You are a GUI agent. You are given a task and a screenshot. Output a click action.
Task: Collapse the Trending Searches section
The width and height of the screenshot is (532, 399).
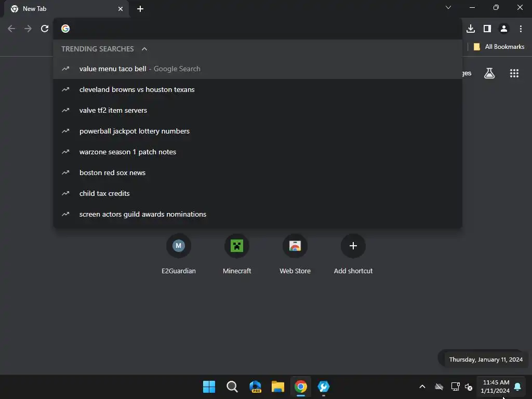[144, 49]
